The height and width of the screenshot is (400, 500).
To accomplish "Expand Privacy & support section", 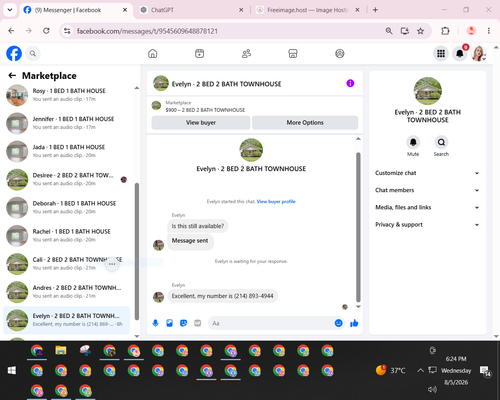I will pyautogui.click(x=427, y=225).
